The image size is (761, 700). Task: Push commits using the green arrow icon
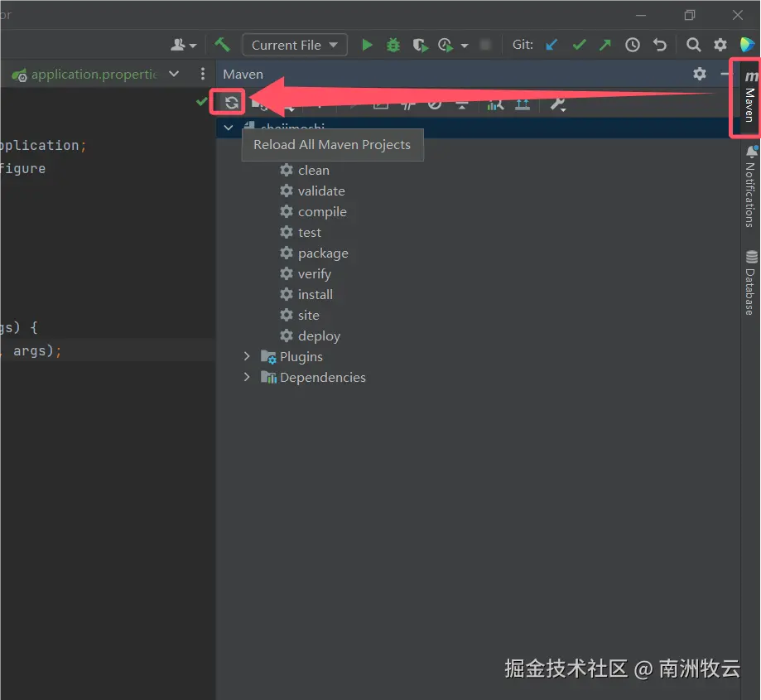click(x=605, y=45)
